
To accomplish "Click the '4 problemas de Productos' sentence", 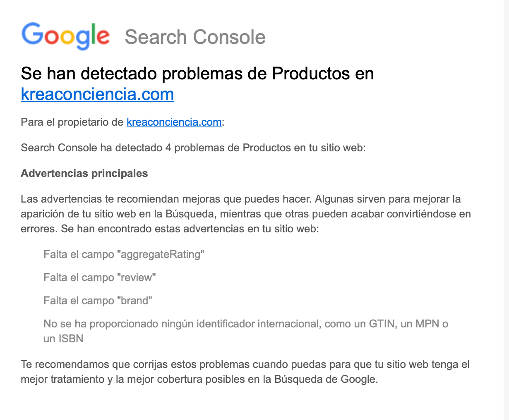I will 193,148.
